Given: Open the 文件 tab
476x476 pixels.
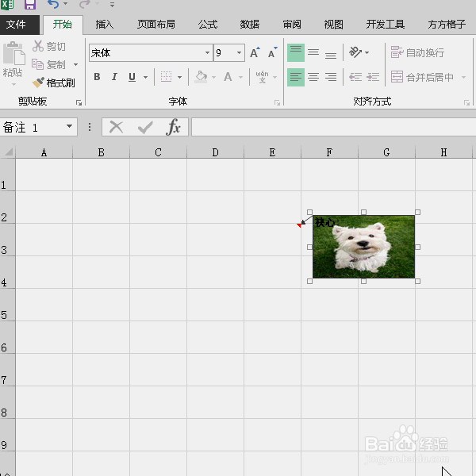Looking at the screenshot, I should 19,25.
